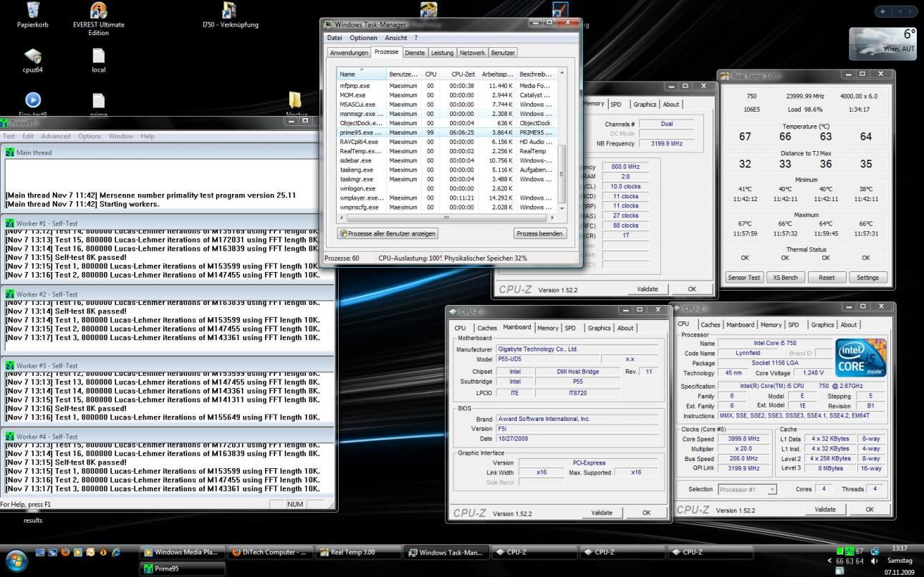Click Prozesse aller Benutzer anzeigen button

387,233
